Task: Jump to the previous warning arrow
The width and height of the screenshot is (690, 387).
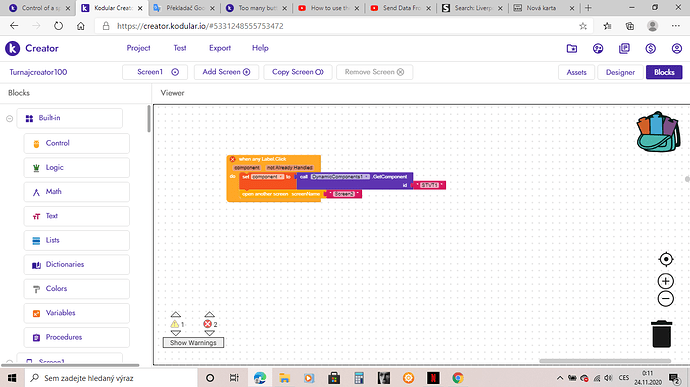Action: [x=176, y=314]
